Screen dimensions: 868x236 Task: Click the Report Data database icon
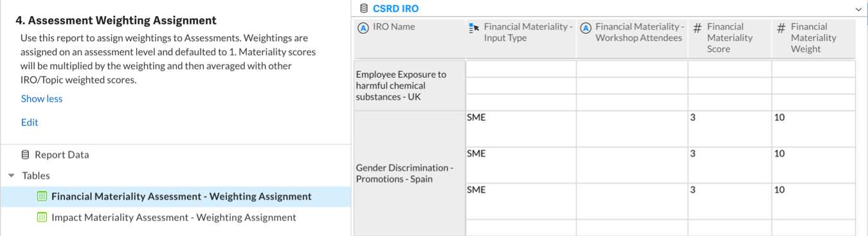tap(26, 154)
